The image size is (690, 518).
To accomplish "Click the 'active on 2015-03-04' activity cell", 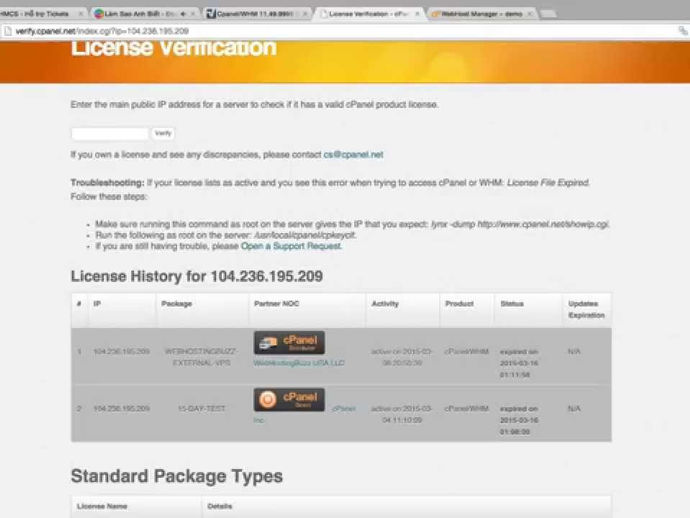I will [x=401, y=415].
